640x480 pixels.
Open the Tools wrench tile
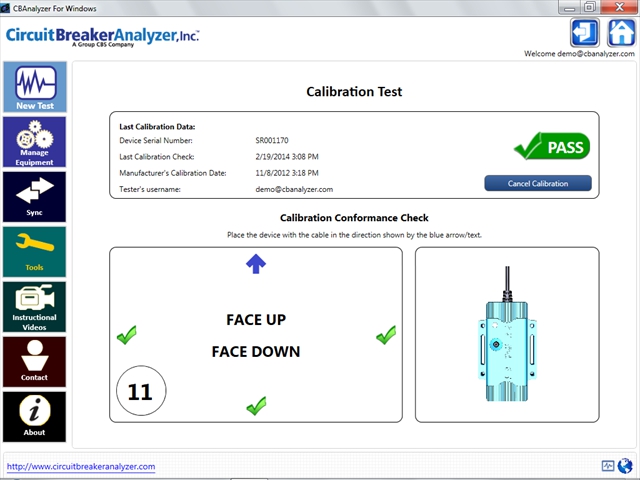(35, 252)
